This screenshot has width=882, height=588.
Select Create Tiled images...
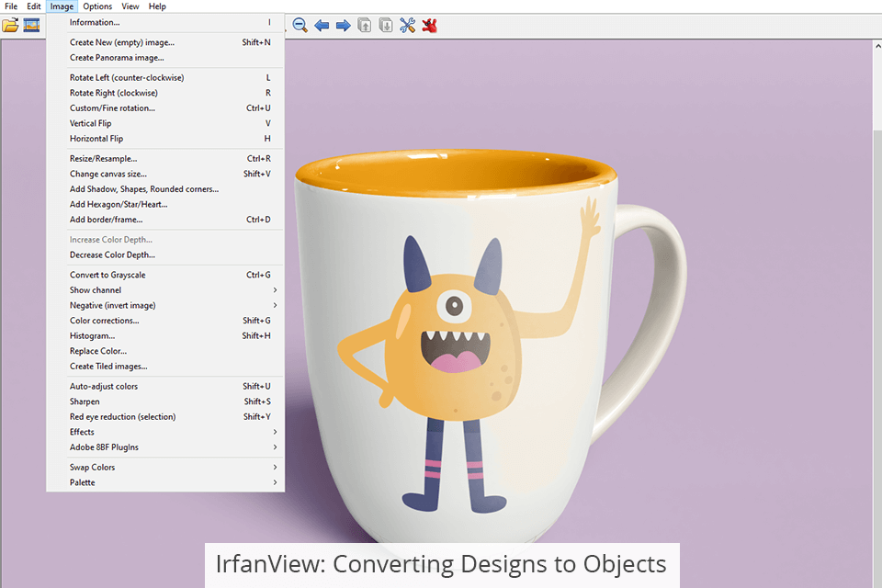coord(165,366)
